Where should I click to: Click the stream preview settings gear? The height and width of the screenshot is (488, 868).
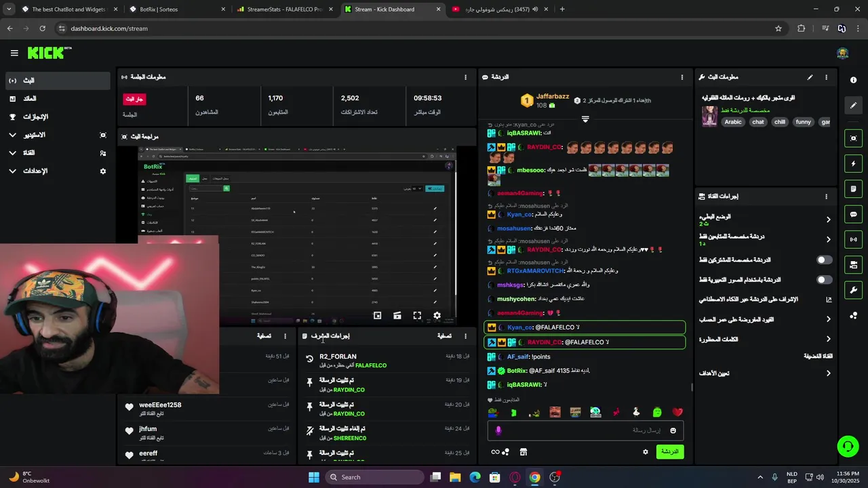tap(437, 315)
